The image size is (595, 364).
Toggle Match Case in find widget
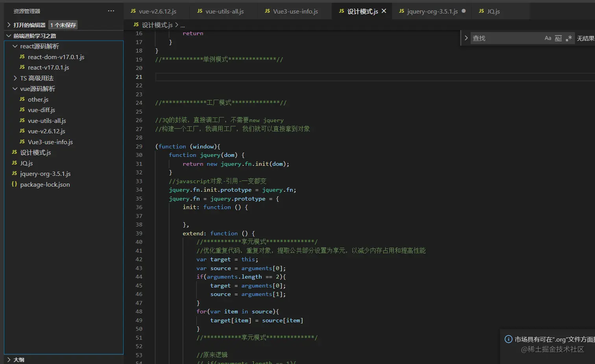tap(548, 38)
